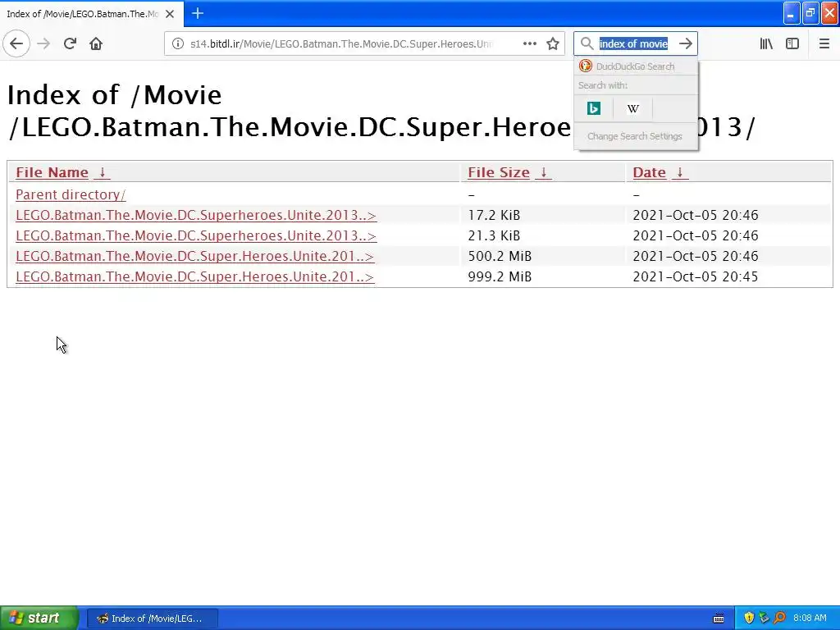The image size is (840, 630).
Task: Download the 999.2 MiB Super.Heroes.Unite file
Action: pos(195,277)
